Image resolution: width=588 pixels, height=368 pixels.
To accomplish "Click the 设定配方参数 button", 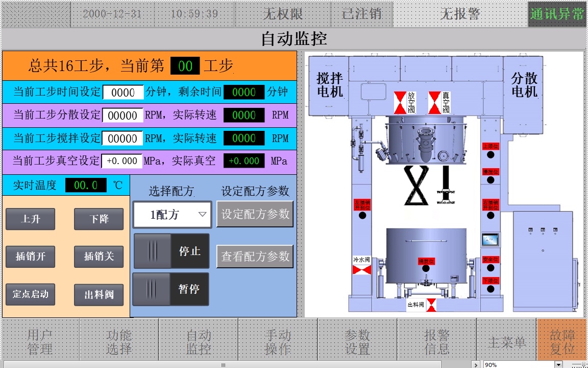I will [x=255, y=214].
